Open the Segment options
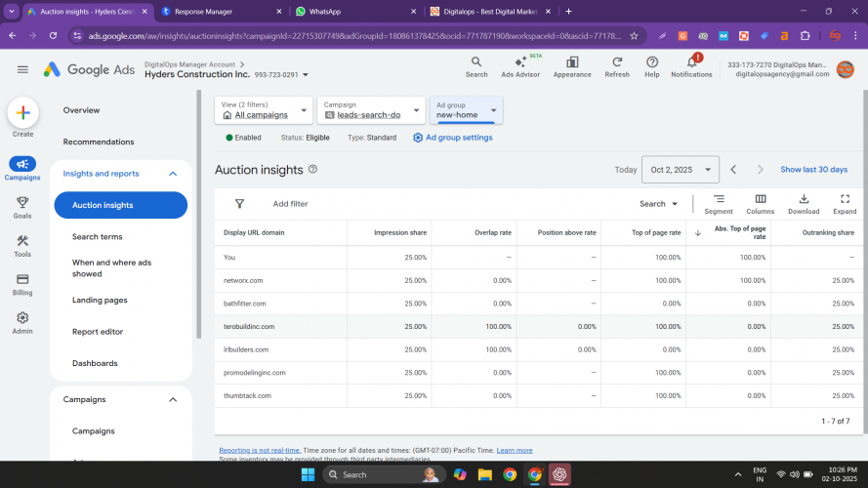 (x=718, y=204)
